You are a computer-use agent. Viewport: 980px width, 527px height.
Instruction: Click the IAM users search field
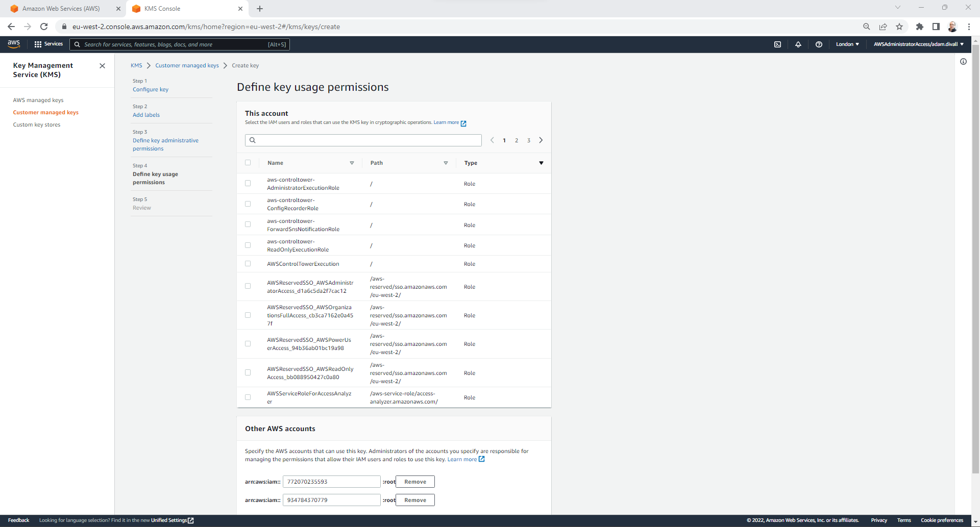[x=363, y=140]
